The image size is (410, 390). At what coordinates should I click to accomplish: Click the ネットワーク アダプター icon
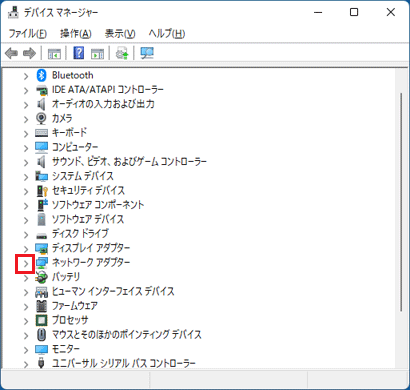(x=41, y=263)
